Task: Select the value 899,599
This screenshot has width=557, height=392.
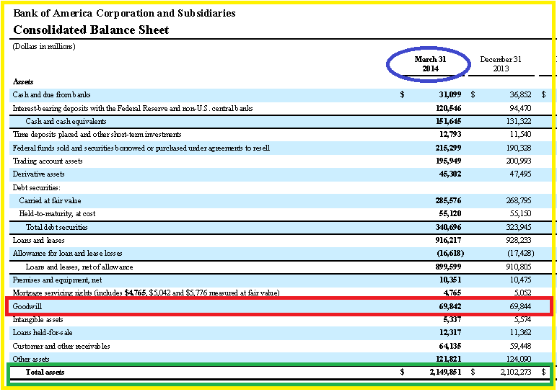Action: 448,267
